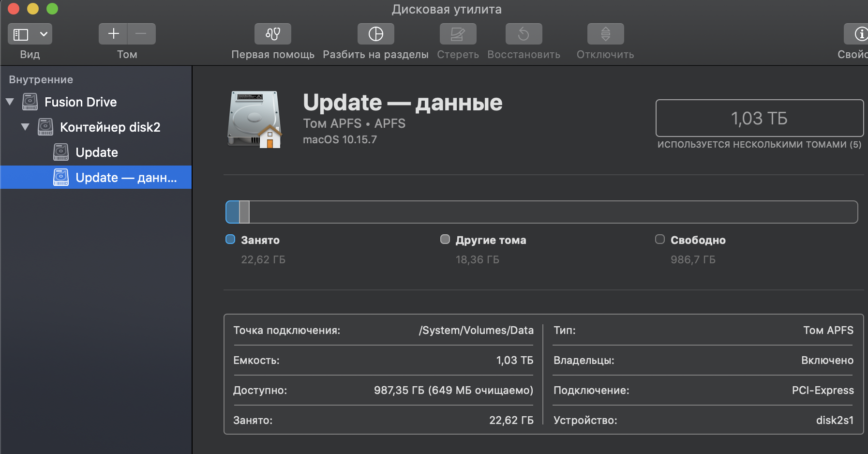The image size is (868, 454).
Task: Click Владельцы value Включено
Action: coord(827,361)
